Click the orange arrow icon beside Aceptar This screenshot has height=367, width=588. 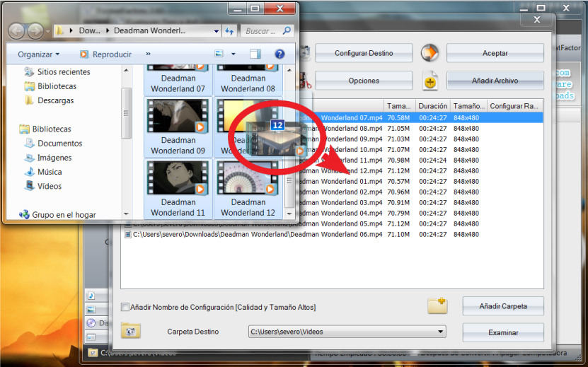coord(430,53)
